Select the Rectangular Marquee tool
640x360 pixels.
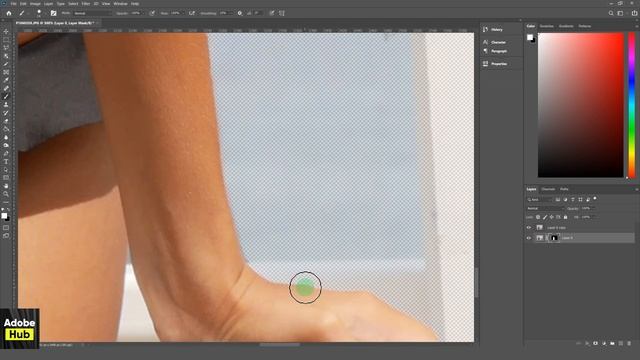[x=6, y=40]
